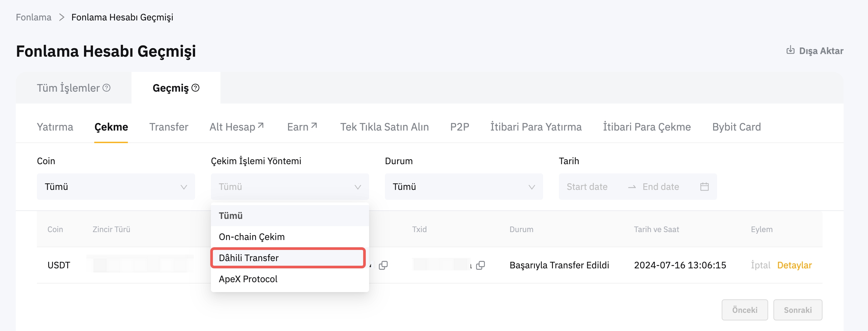Click the export icon beside Dışa Aktar

790,50
